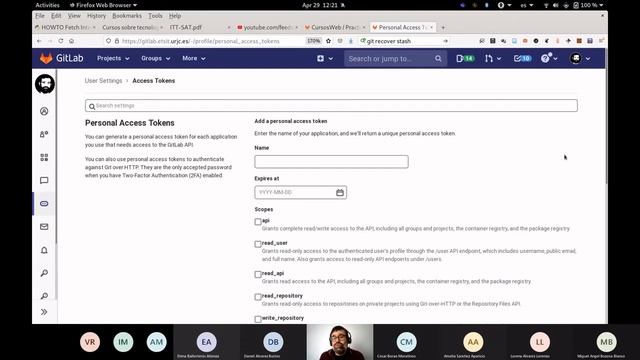
Task: Open Emails sidebar envelope icon
Action: click(44, 227)
